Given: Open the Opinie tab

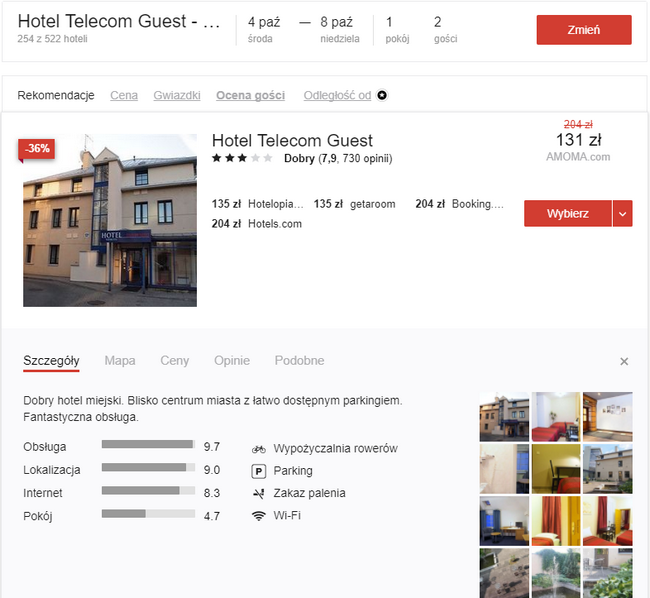Looking at the screenshot, I should point(232,361).
